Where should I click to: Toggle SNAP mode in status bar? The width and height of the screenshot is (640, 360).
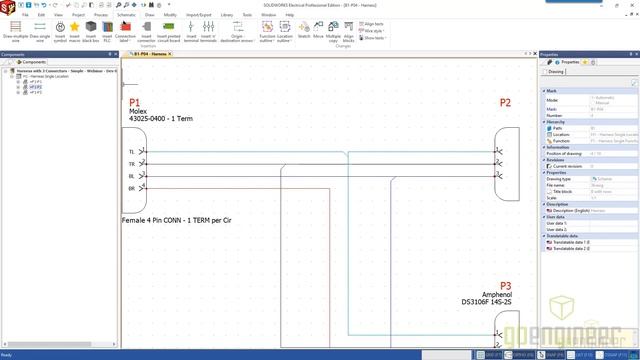(x=551, y=355)
